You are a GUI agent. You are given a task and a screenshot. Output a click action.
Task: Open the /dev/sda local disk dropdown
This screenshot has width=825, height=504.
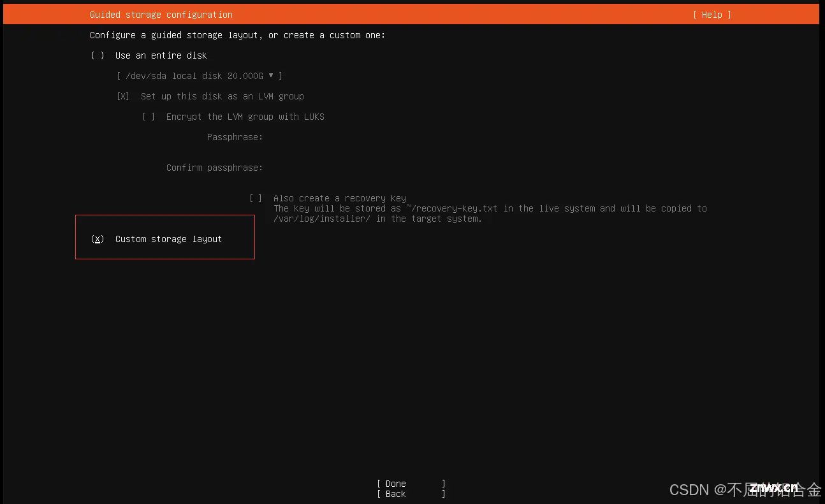point(200,76)
